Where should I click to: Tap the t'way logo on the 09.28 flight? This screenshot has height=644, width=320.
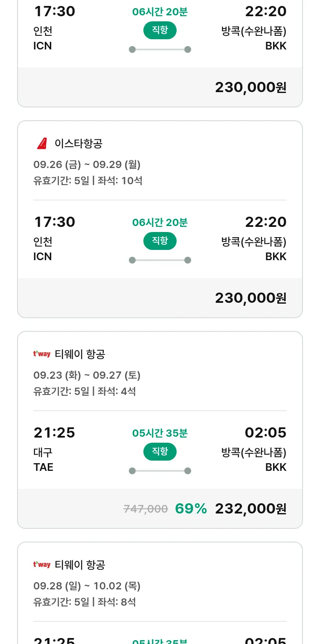tap(42, 565)
